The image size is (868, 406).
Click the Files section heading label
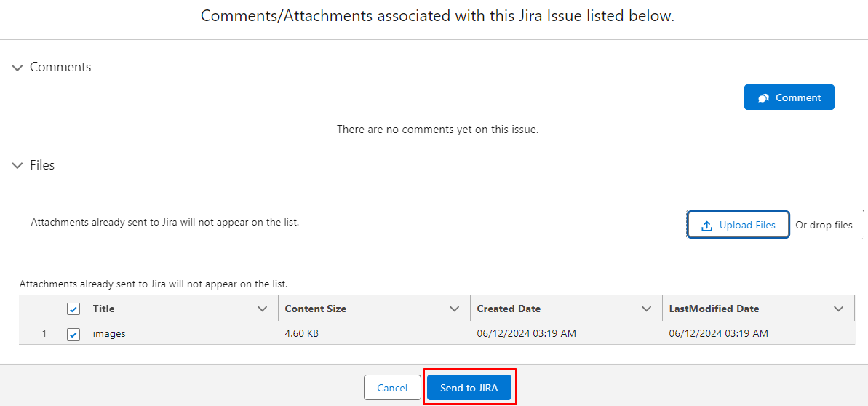pyautogui.click(x=42, y=165)
